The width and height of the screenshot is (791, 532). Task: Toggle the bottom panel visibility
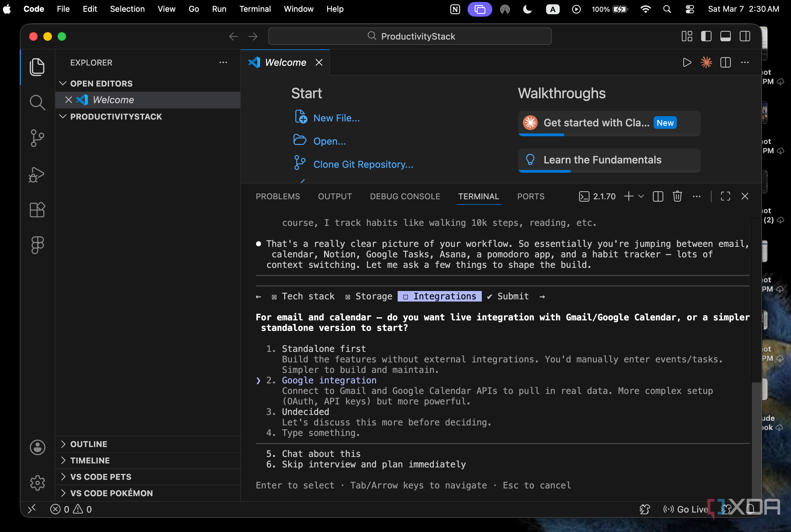pos(725,36)
